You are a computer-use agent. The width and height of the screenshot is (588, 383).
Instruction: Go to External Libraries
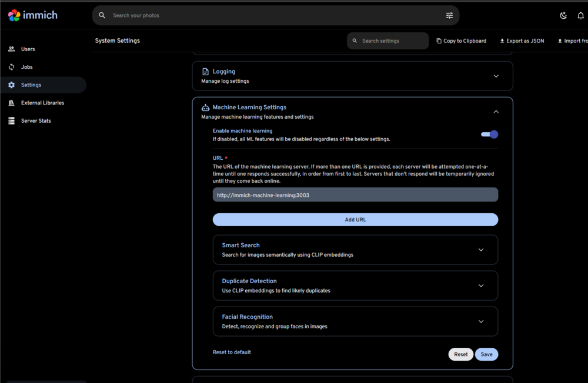click(x=42, y=103)
